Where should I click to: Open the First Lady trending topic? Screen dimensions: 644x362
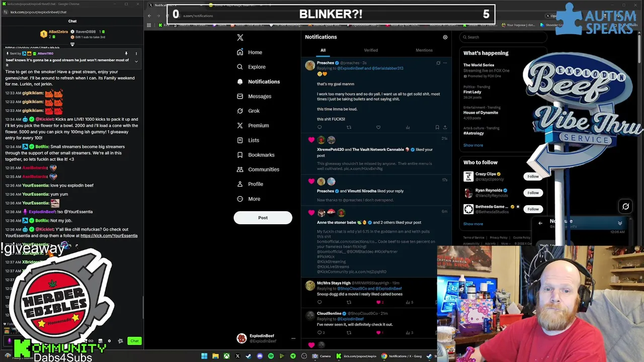tap(472, 93)
